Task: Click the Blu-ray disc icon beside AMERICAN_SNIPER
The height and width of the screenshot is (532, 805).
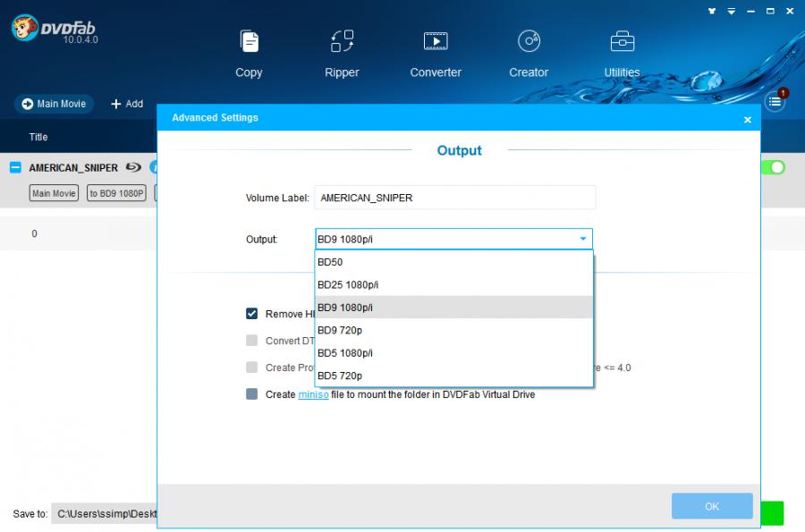Action: (x=133, y=167)
